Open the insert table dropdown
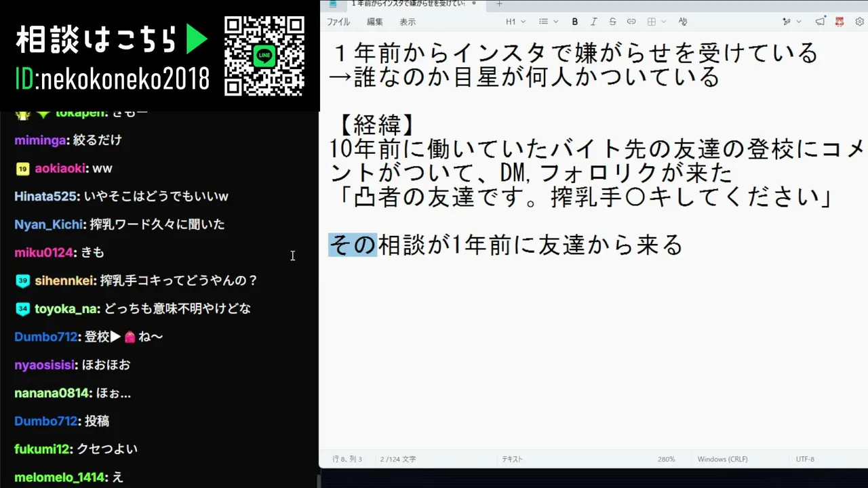The height and width of the screenshot is (488, 868). [656, 22]
